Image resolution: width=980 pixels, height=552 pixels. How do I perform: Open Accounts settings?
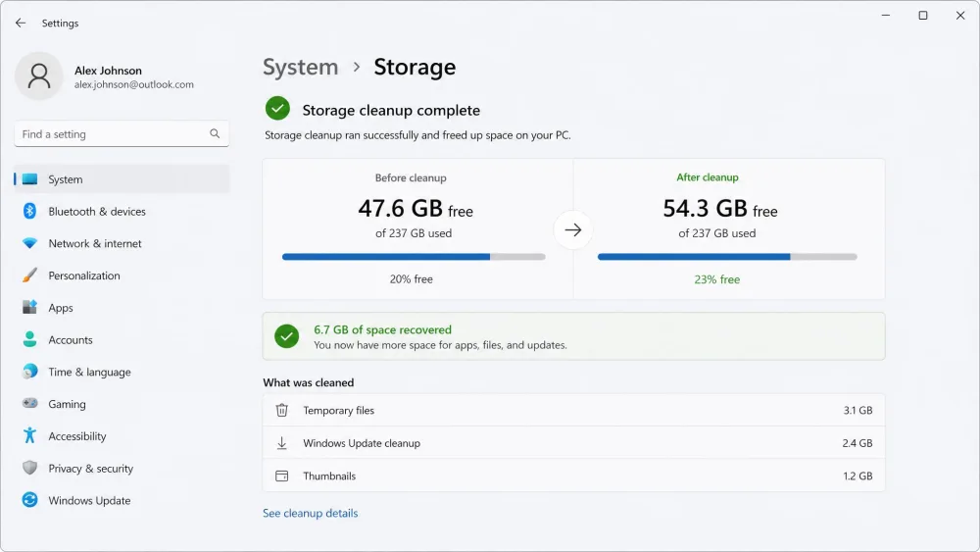pos(122,339)
